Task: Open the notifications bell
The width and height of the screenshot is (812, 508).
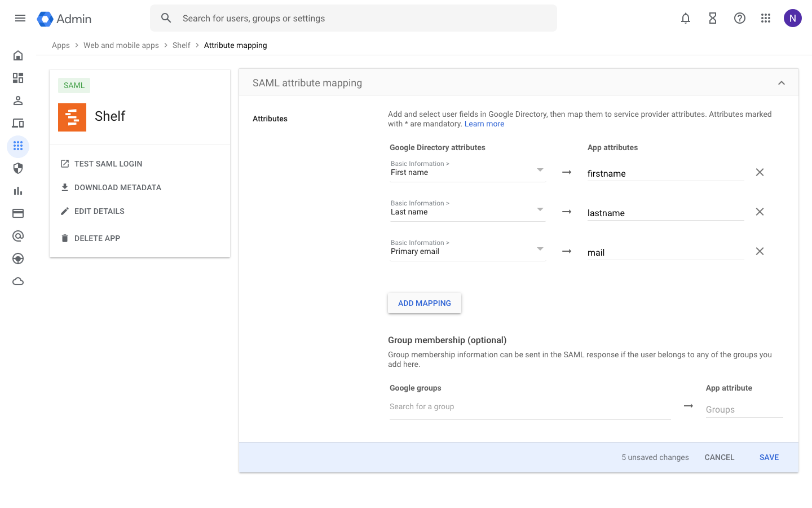Action: coord(686,18)
